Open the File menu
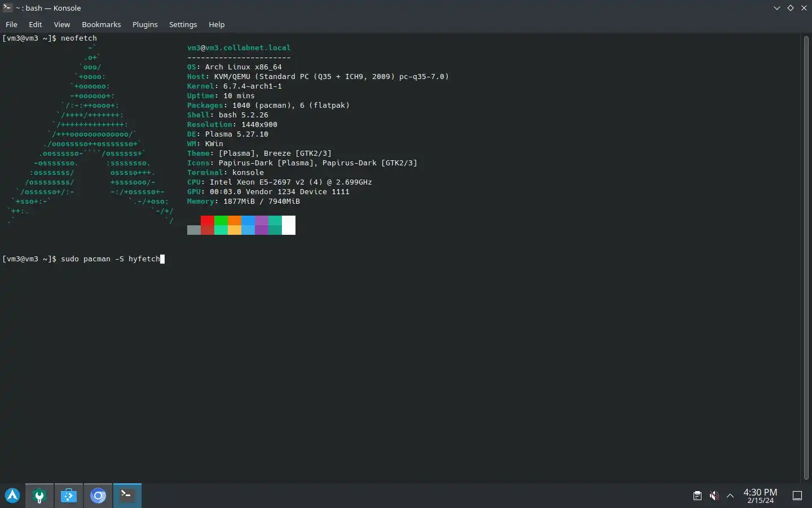 [x=11, y=24]
